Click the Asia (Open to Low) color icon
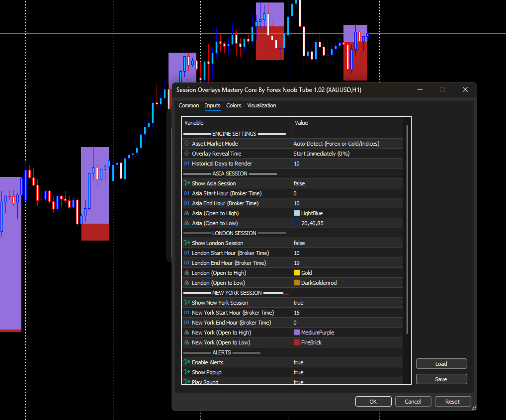The height and width of the screenshot is (420, 506). tap(186, 223)
